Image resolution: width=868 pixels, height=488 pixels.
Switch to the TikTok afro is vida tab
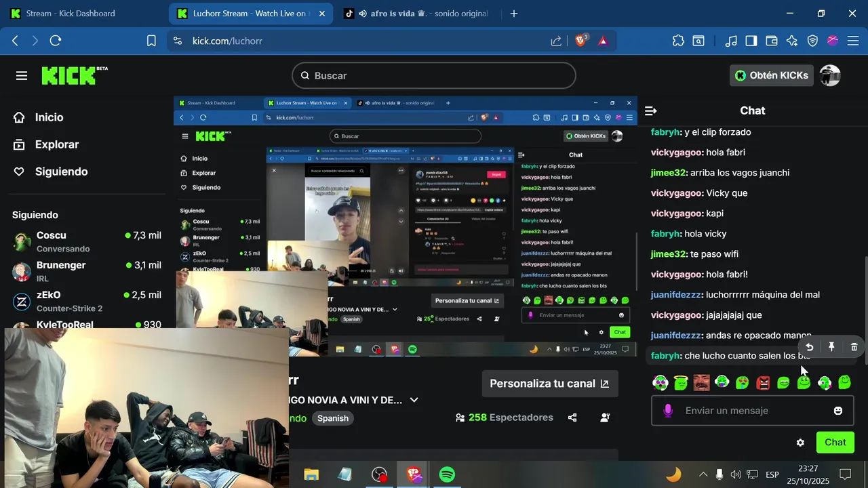[416, 14]
